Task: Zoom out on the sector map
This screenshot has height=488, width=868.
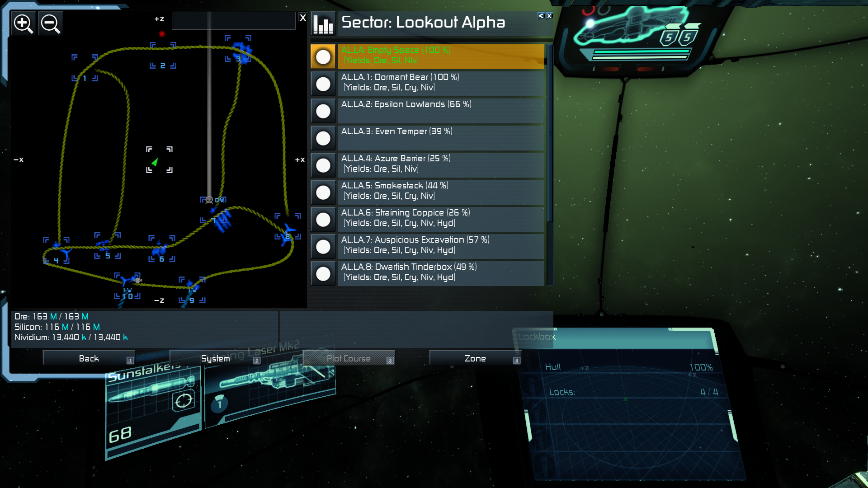Action: (x=50, y=23)
